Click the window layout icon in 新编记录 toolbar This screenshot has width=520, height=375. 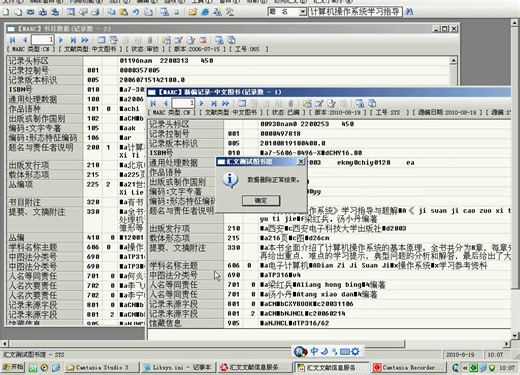(242, 103)
